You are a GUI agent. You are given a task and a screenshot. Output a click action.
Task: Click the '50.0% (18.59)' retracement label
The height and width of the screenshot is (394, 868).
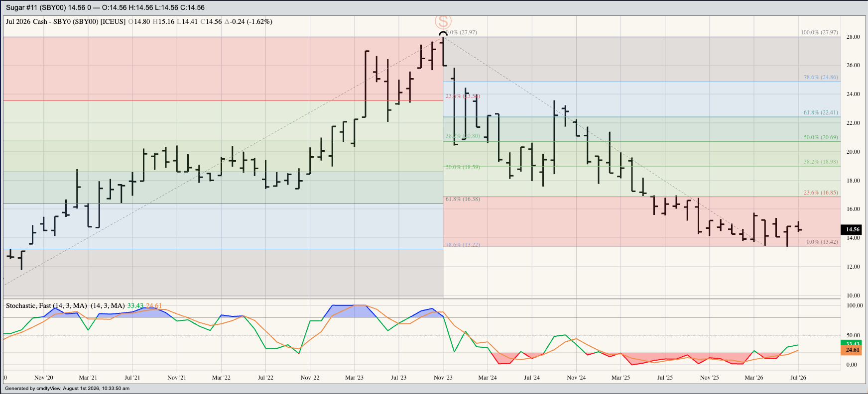(x=463, y=167)
